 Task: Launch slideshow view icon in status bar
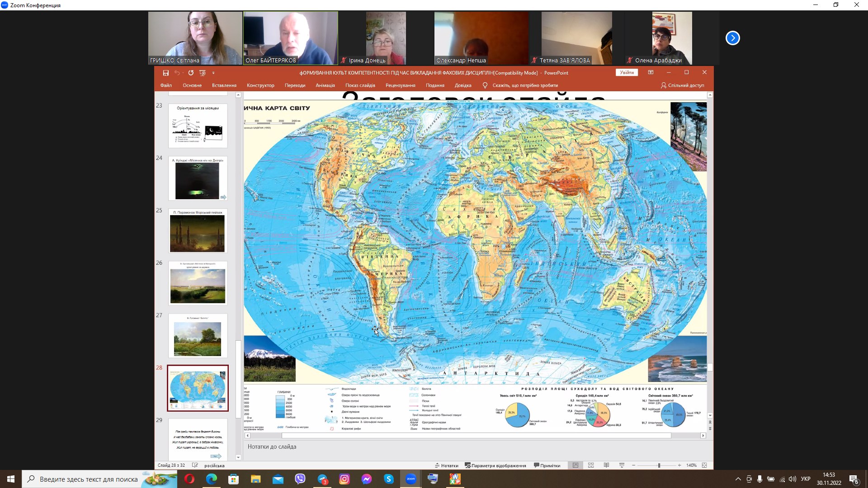tap(622, 465)
